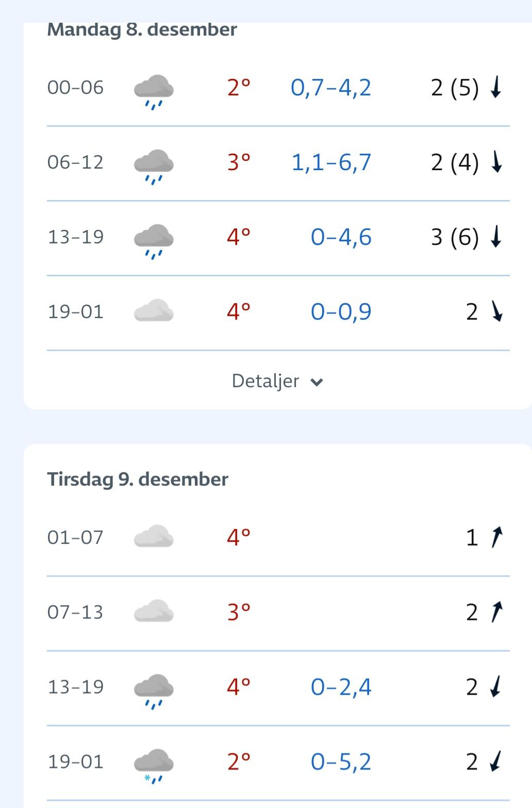Click the 0–5,2 precipitation for Tuesday evening
The width and height of the screenshot is (532, 808).
(341, 762)
